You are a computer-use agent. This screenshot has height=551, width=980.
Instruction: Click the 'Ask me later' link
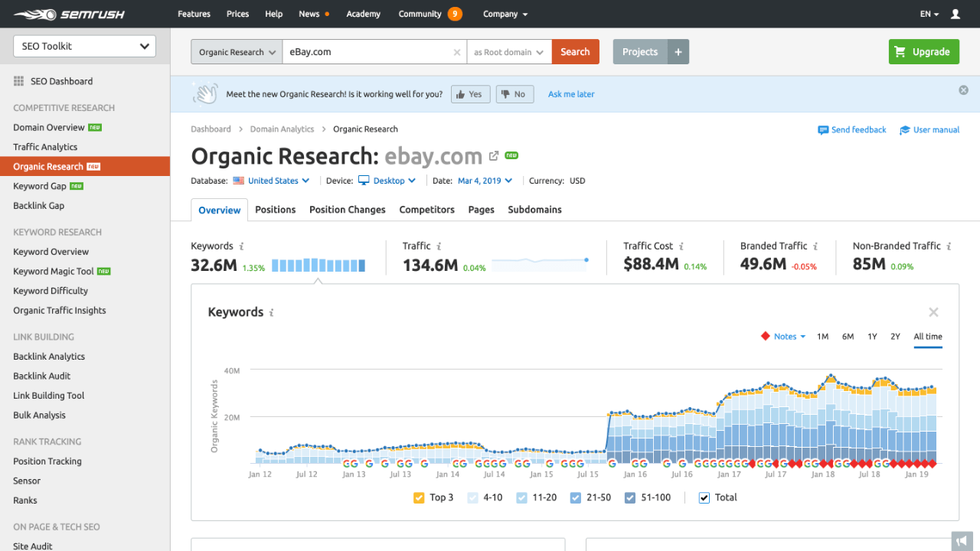tap(571, 94)
